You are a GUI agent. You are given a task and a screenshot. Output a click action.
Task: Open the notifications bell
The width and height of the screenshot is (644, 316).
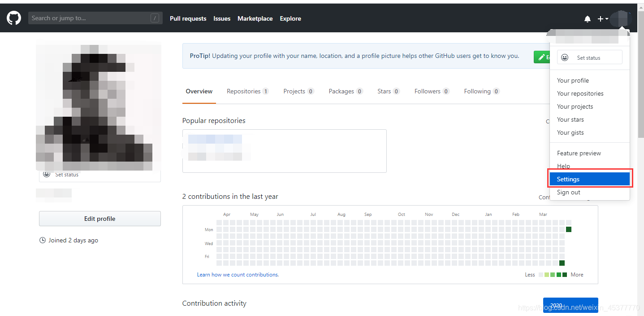(588, 19)
